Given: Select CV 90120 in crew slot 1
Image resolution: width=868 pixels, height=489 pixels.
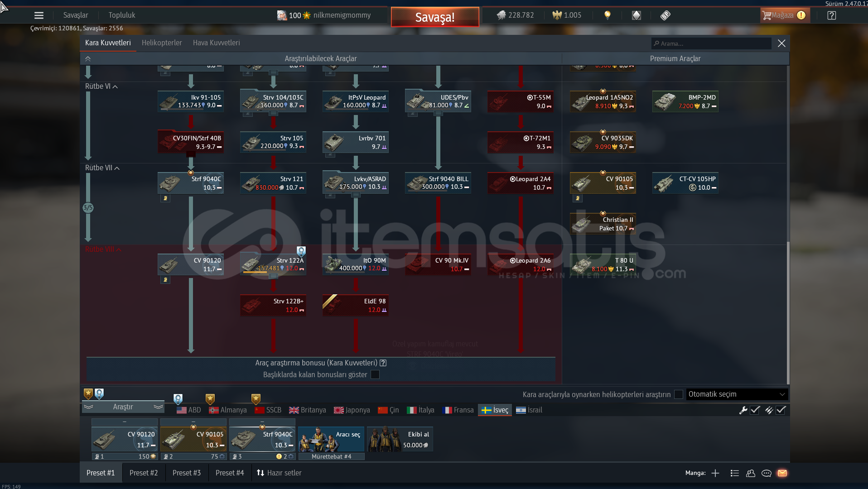Looking at the screenshot, I should (125, 439).
